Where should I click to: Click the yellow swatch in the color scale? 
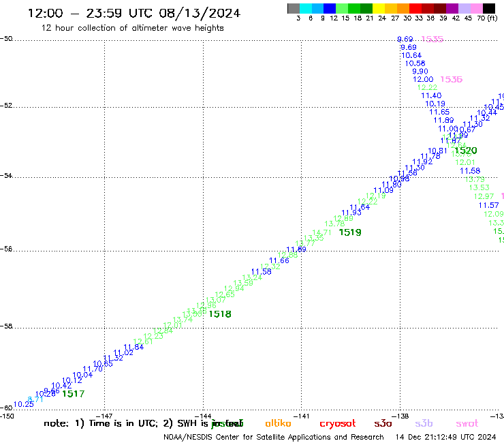tap(379, 8)
